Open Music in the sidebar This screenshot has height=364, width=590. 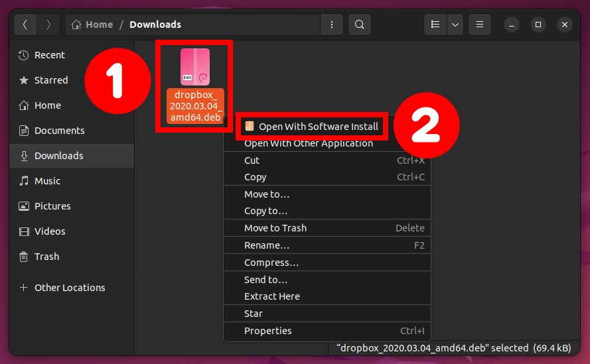click(x=72, y=181)
